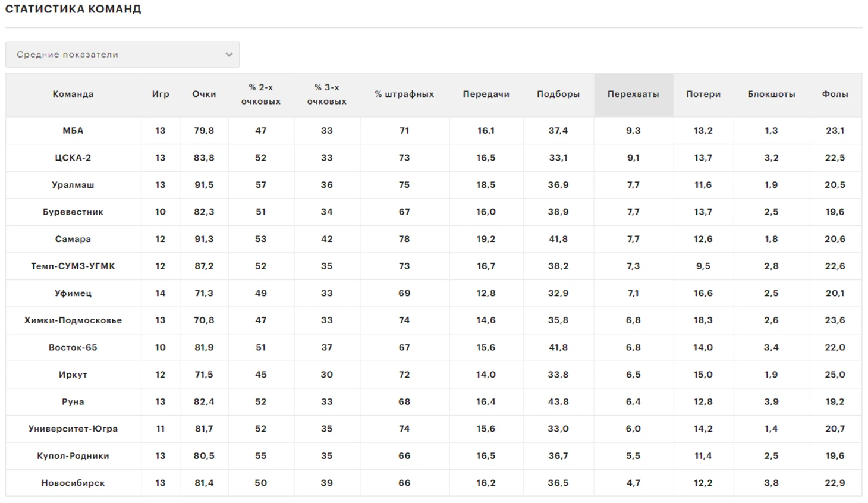This screenshot has height=503, width=868.
Task: Select team name Университет-Югра
Action: point(73,429)
